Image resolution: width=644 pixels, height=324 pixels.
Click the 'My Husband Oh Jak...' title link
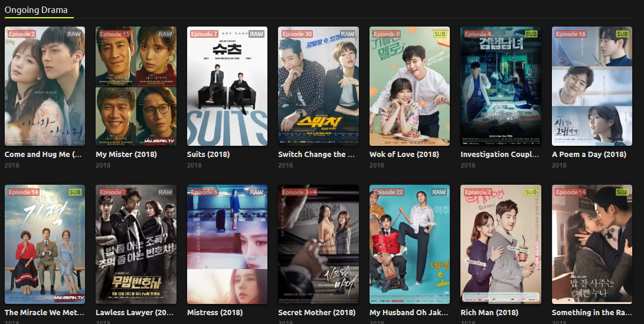point(408,313)
